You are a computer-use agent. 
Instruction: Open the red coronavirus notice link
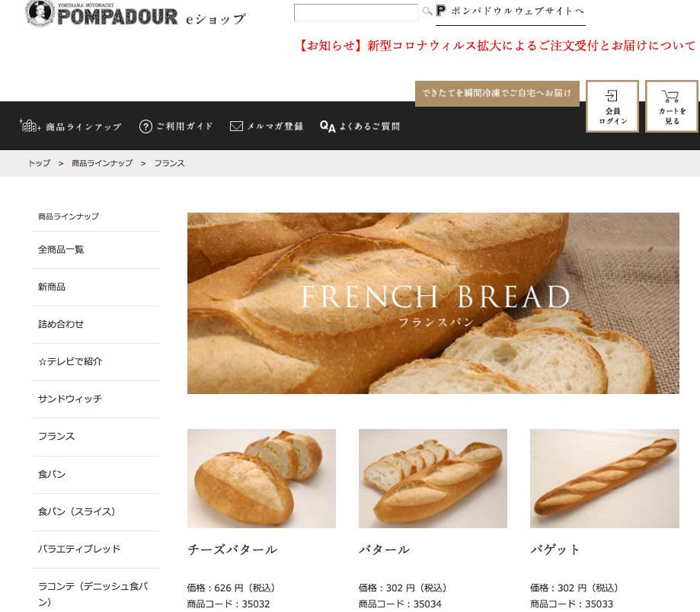pos(497,46)
